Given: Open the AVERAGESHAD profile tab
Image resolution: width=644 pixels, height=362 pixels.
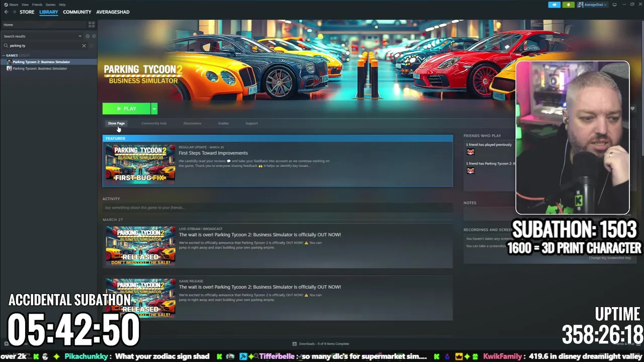Looking at the screenshot, I should 113,12.
